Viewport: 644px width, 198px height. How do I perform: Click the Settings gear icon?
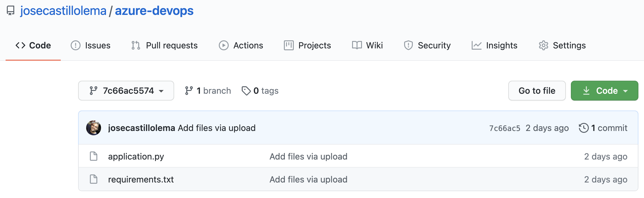[x=544, y=45]
